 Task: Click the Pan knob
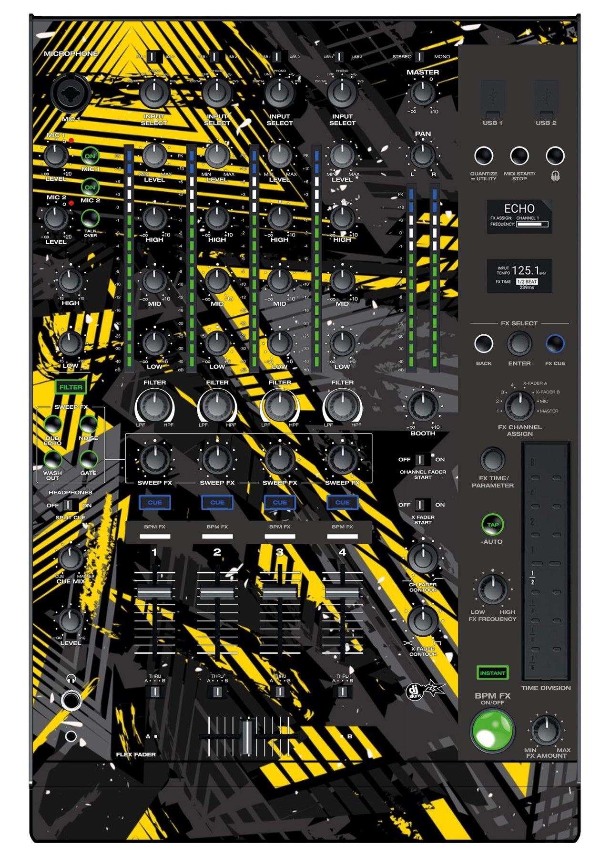[x=423, y=155]
